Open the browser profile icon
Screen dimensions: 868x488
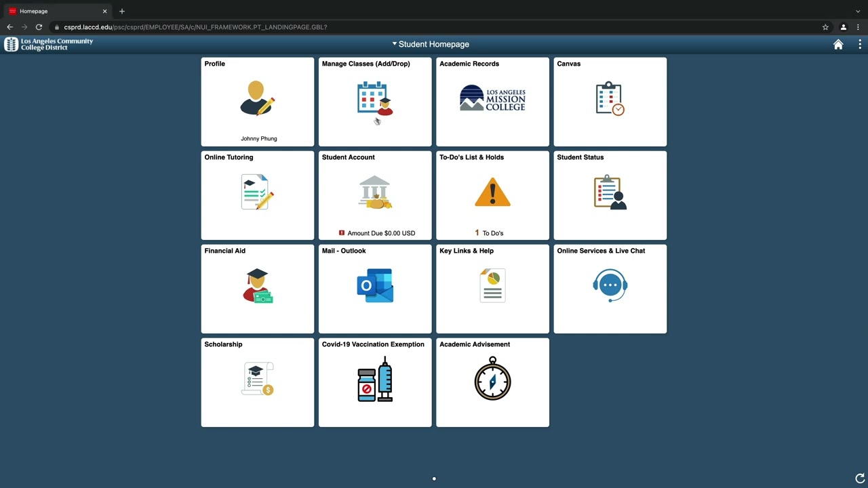(x=843, y=27)
